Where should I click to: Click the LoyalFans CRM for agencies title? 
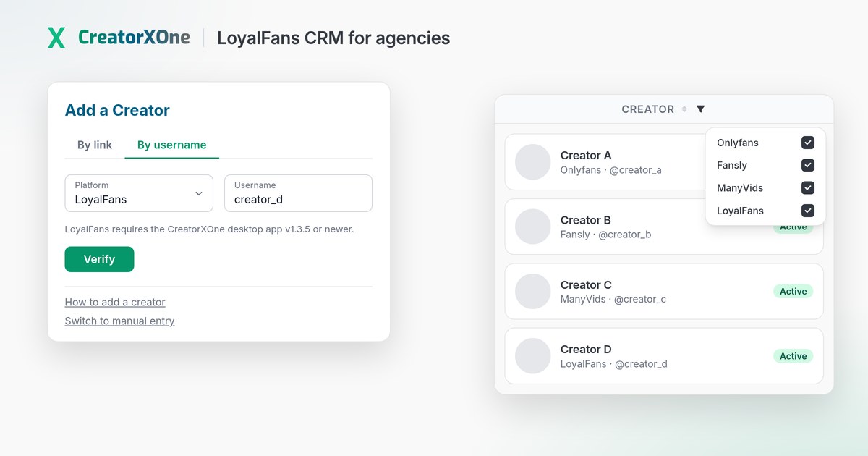[333, 38]
